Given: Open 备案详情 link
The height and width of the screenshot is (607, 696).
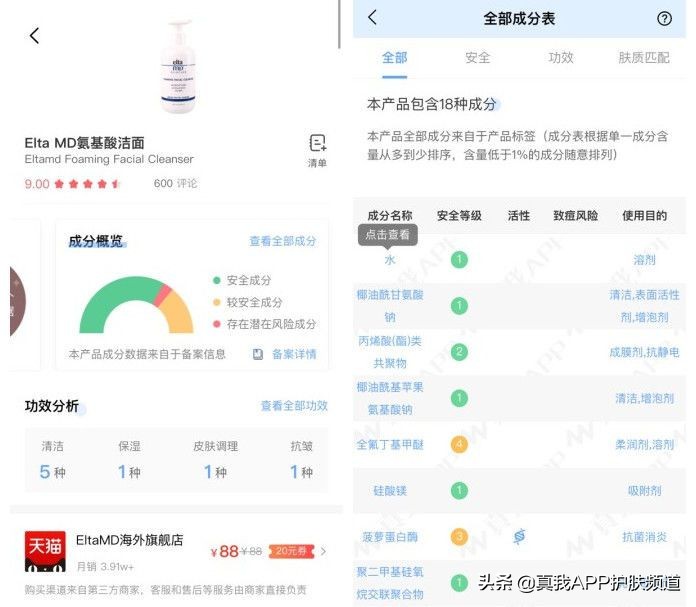Looking at the screenshot, I should [294, 354].
